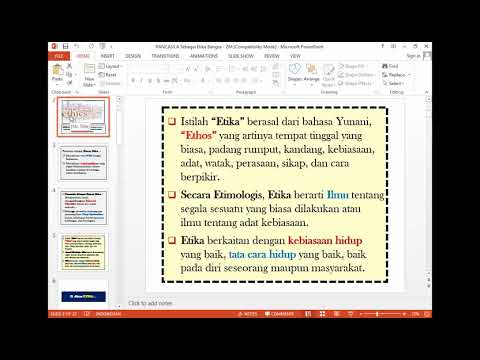Click the Font Color button
This screenshot has width=480, height=360.
(x=203, y=81)
